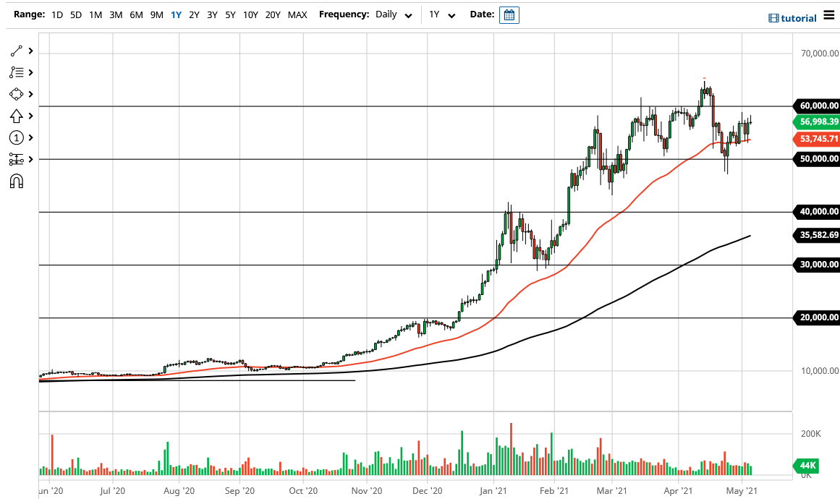Viewport: 840px width, 504px height.
Task: Switch to the MAX range
Action: [x=297, y=14]
